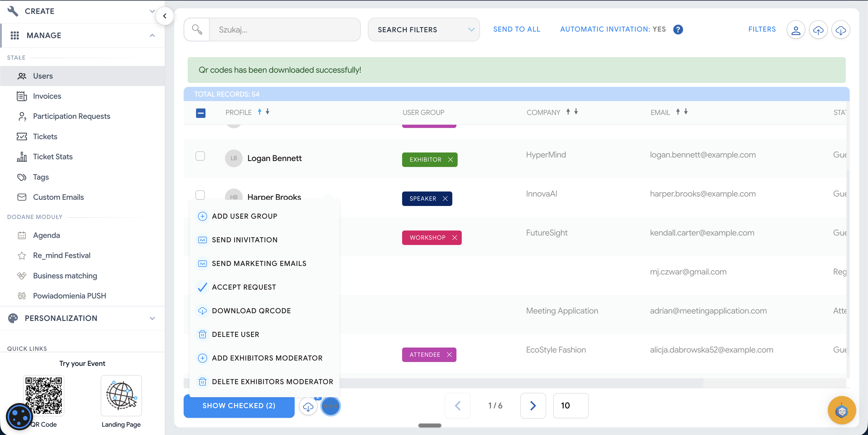868x435 pixels.
Task: Click the cloud upload import icon
Action: pos(818,30)
